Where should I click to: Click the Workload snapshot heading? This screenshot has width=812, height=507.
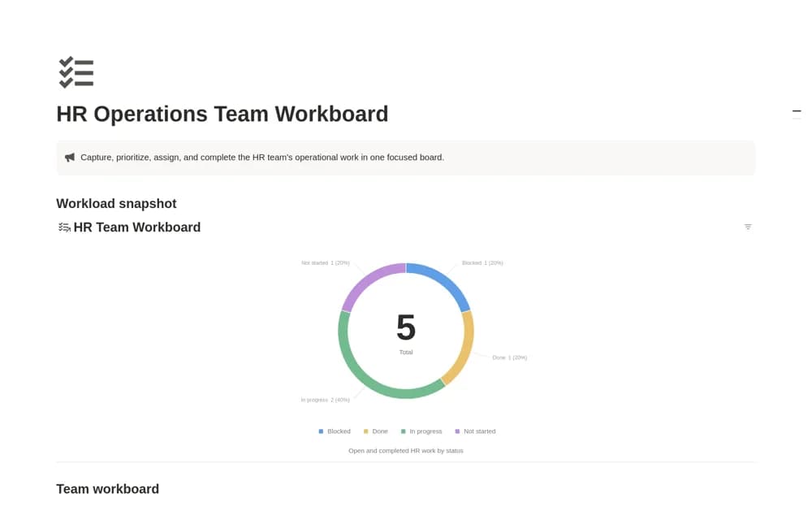[116, 203]
